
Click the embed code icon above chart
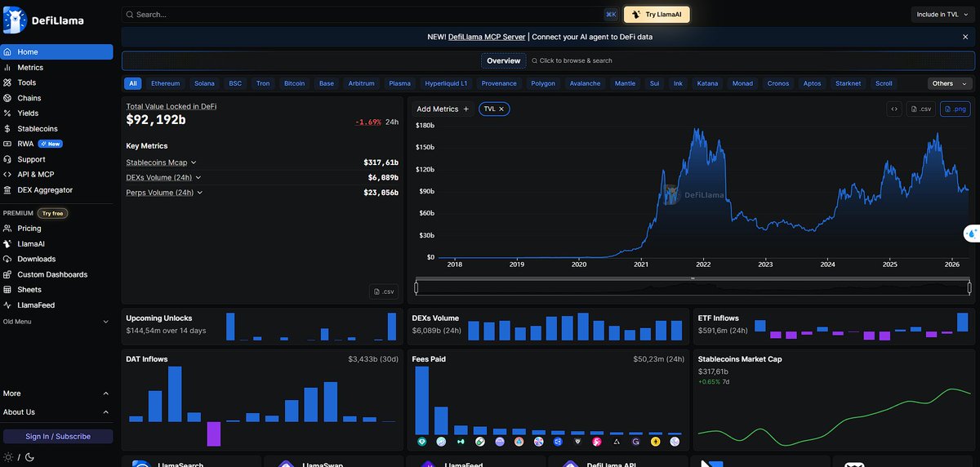894,109
